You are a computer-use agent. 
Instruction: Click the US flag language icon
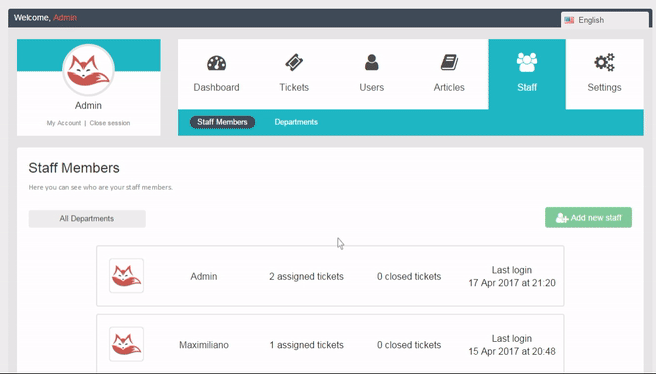pos(569,20)
